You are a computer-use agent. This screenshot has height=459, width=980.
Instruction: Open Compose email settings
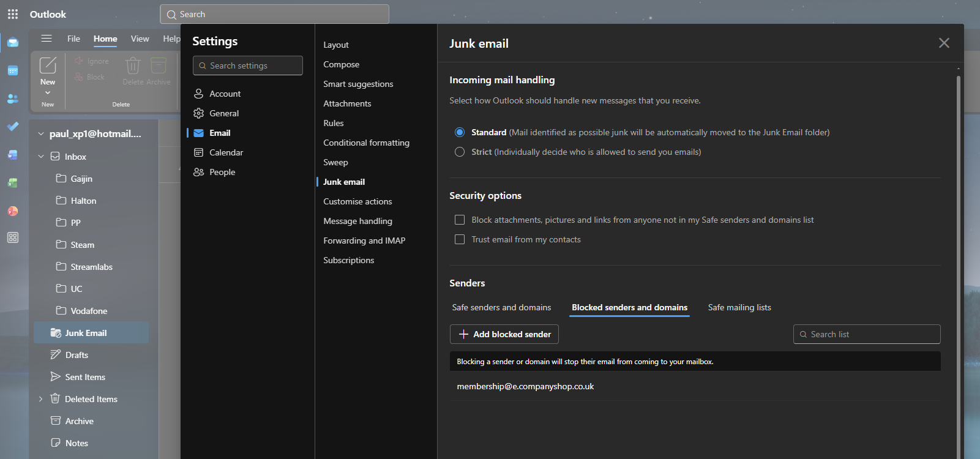point(342,64)
